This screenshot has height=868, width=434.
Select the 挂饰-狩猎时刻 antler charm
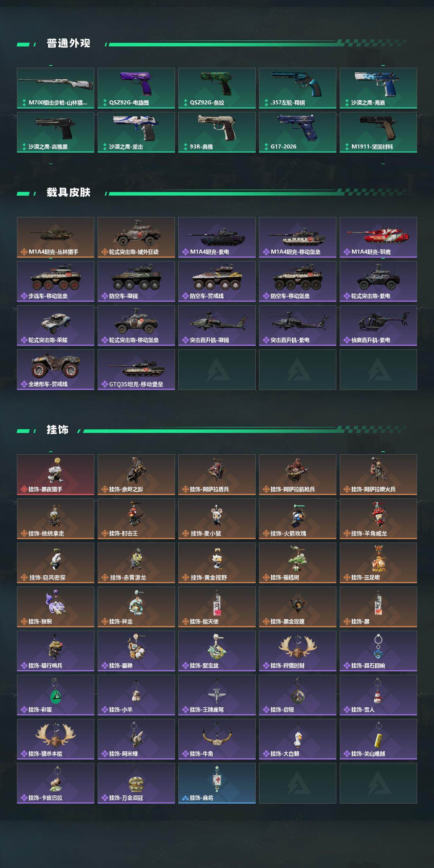click(x=298, y=651)
